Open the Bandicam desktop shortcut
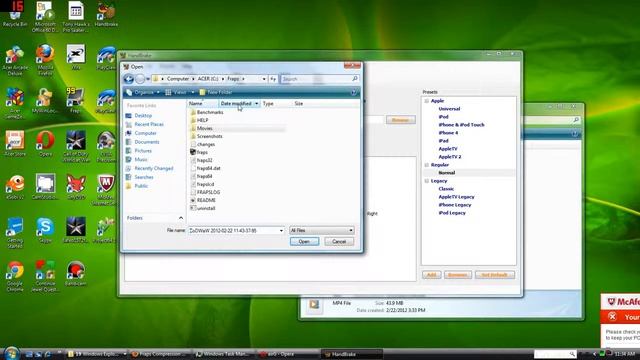Viewport: 640px width, 360px height. [x=76, y=273]
